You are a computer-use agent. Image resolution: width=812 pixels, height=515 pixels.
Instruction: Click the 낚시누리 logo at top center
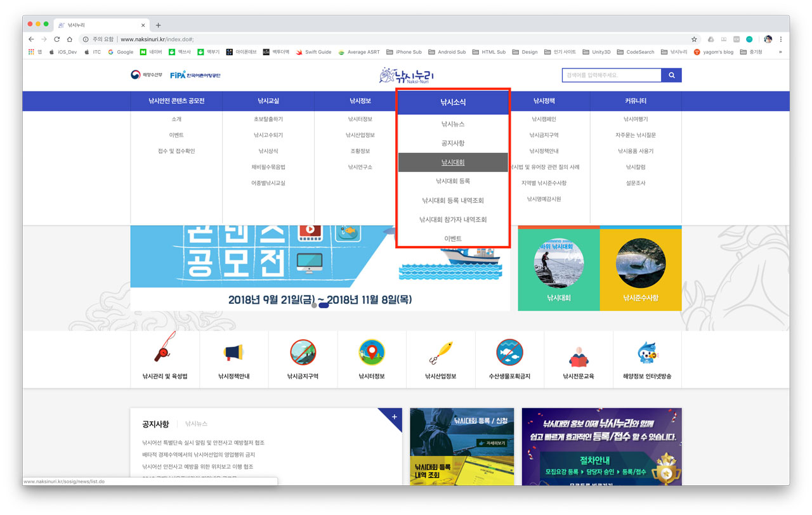tap(406, 75)
